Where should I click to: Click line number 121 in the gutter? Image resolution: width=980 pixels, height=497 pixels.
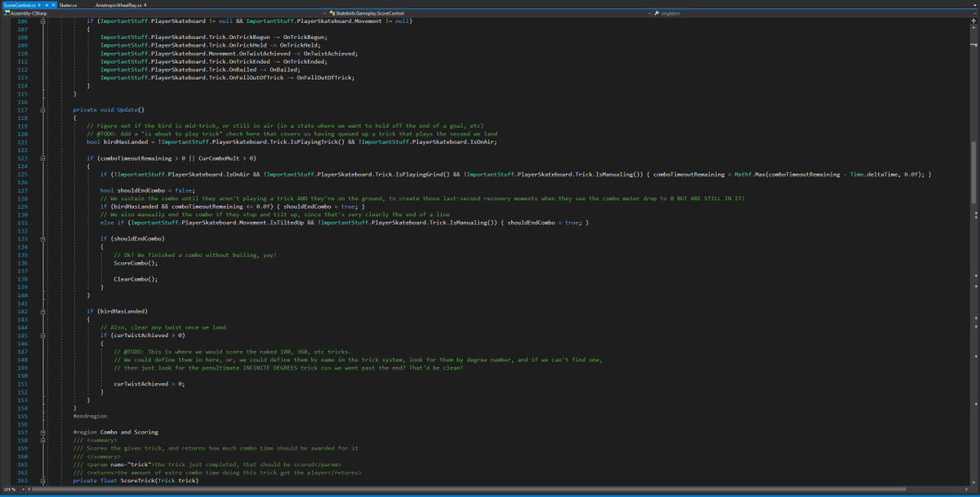tap(22, 141)
